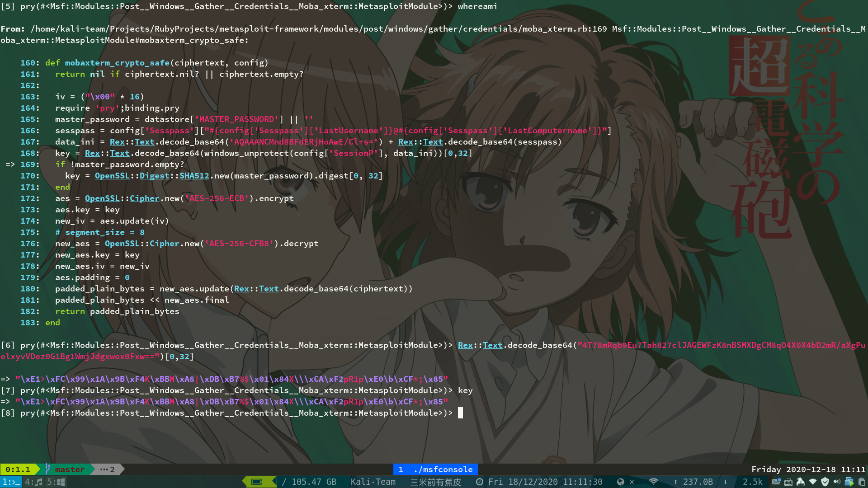Screen dimensions: 868x488
Task: Click Friday 2020-12-18 11:11 tmux clock
Action: [x=808, y=469]
